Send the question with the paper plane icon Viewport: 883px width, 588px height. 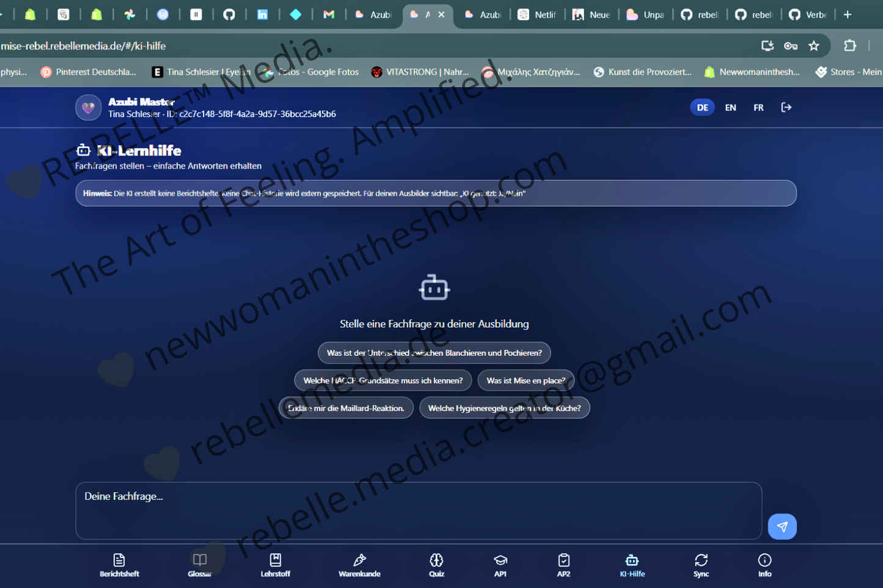782,526
